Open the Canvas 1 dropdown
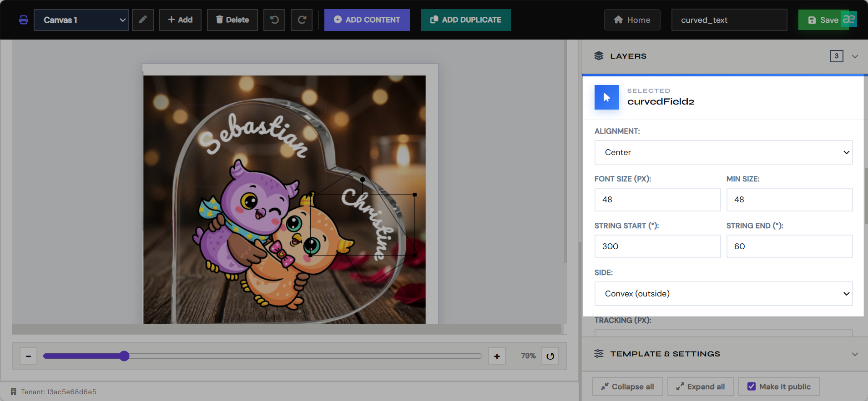 point(81,20)
